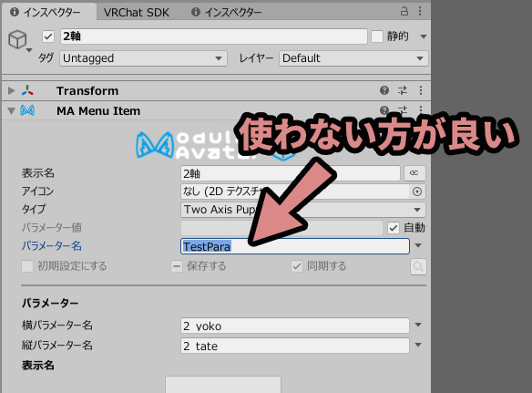Click the TestPara parameter name field

(x=295, y=246)
